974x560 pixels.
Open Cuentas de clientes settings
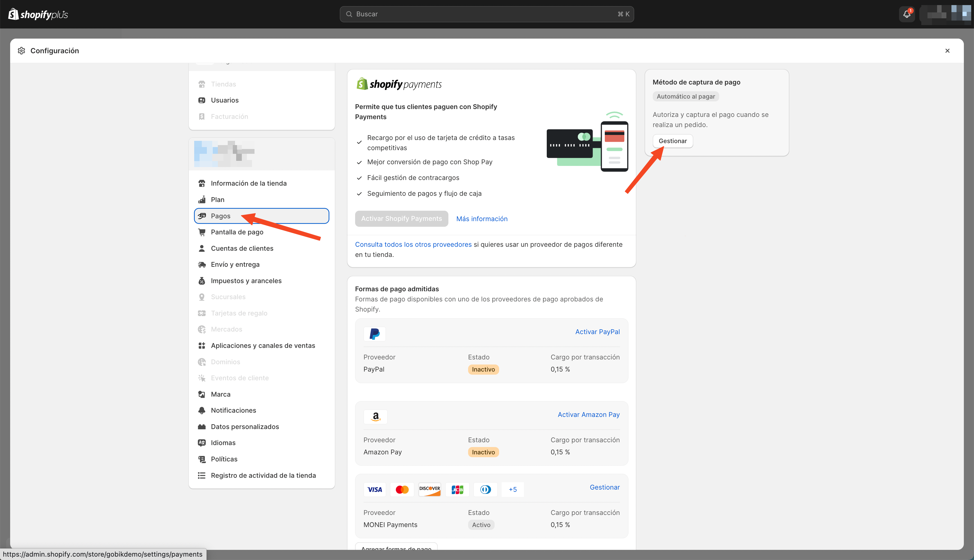point(262,248)
